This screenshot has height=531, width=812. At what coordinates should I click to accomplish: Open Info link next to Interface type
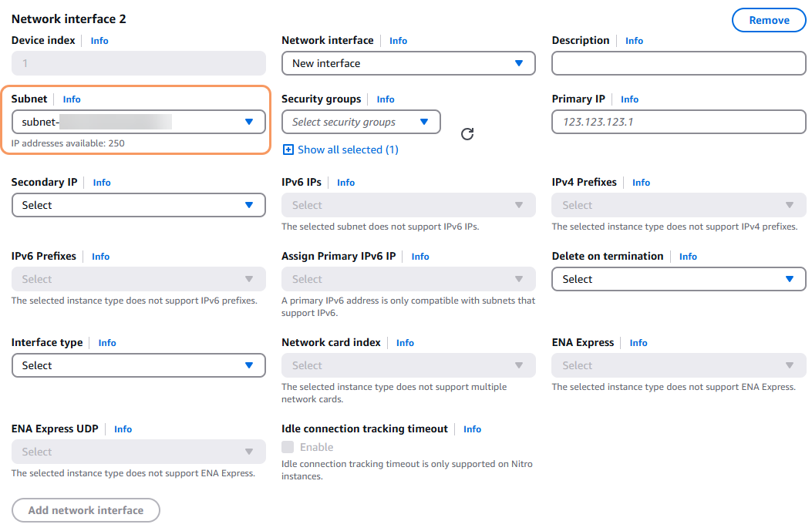pos(107,343)
